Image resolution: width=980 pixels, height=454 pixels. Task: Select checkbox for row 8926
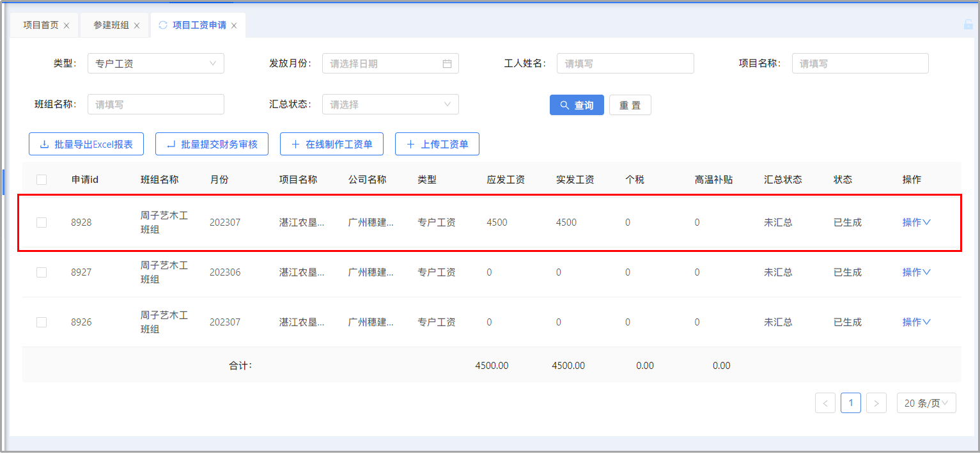coord(42,322)
